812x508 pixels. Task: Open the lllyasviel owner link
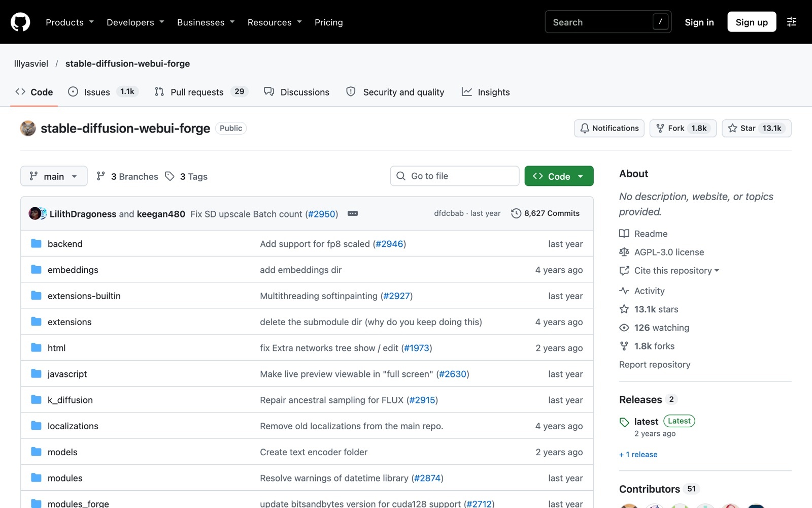(x=31, y=63)
